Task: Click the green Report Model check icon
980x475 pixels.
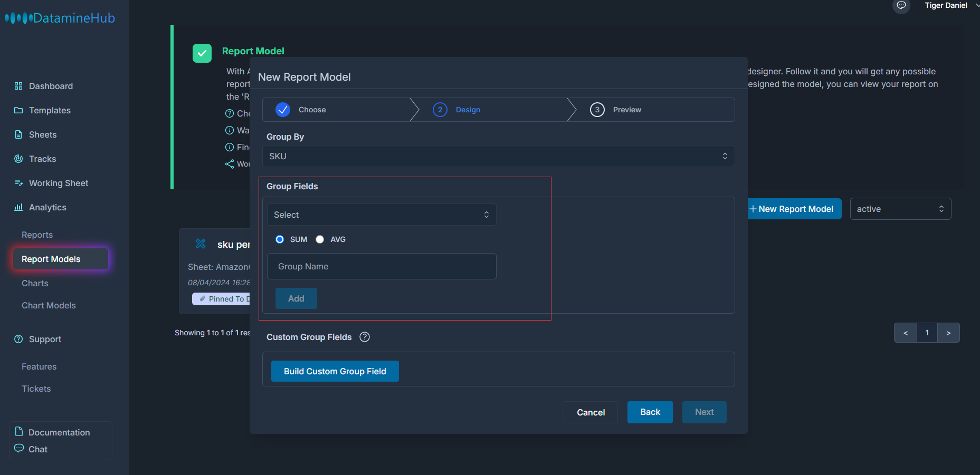Action: (202, 53)
